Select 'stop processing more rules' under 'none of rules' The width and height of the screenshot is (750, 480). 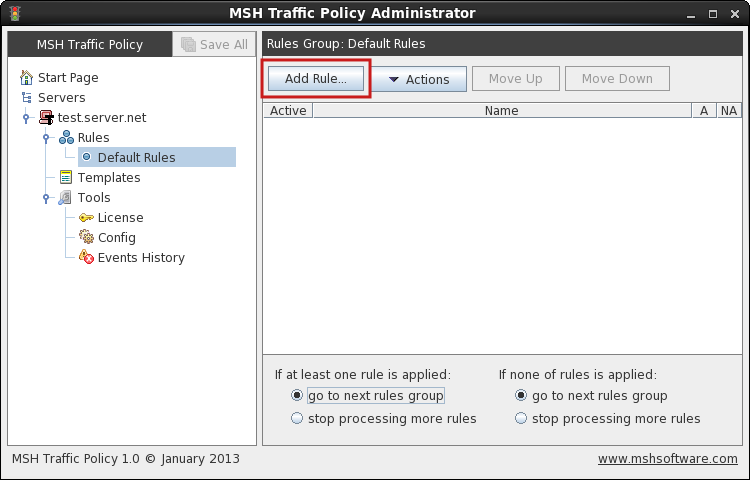point(521,418)
